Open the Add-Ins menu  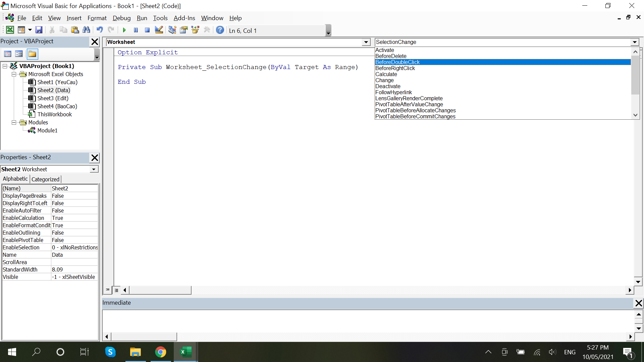(184, 18)
